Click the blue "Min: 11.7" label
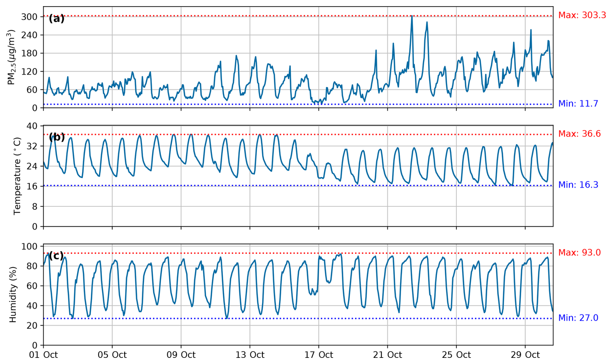This screenshot has height=364, width=612. 578,104
